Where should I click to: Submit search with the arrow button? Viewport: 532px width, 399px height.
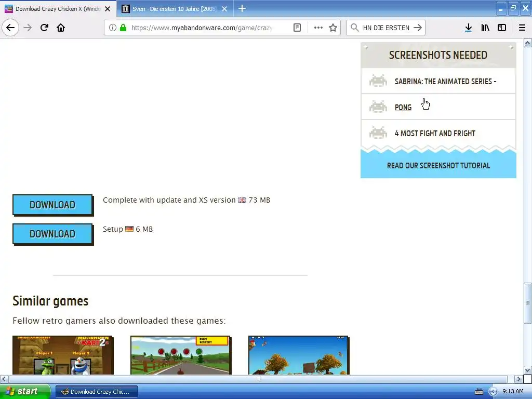(418, 28)
